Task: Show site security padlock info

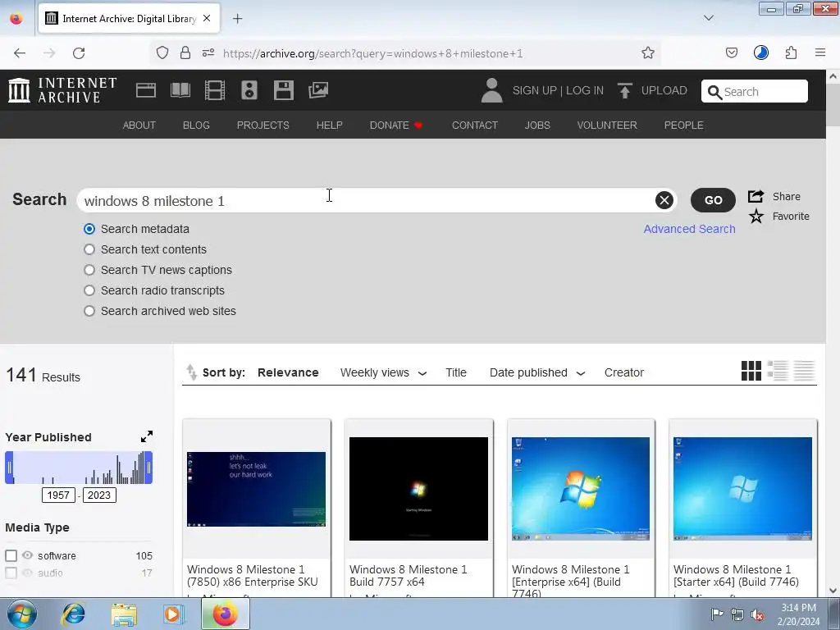Action: [185, 52]
